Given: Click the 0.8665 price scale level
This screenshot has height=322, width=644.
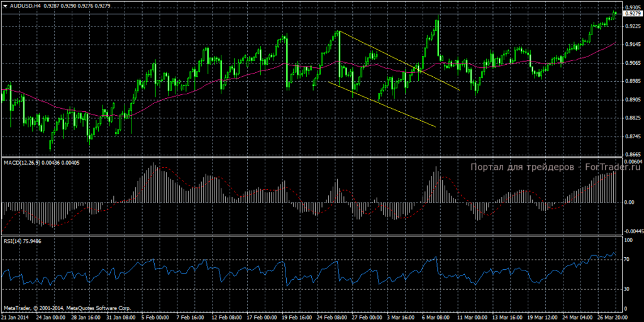Looking at the screenshot, I should click(633, 155).
